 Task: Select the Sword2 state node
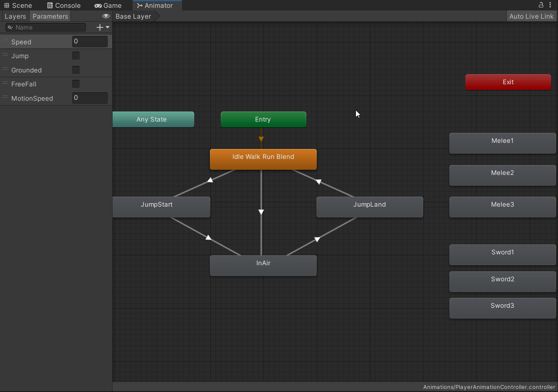tap(503, 281)
